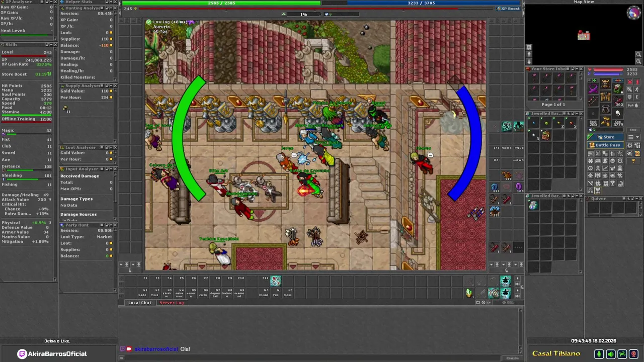Click the golden boots slot
Image resolution: width=644 pixels, height=362 pixels.
[x=606, y=121]
